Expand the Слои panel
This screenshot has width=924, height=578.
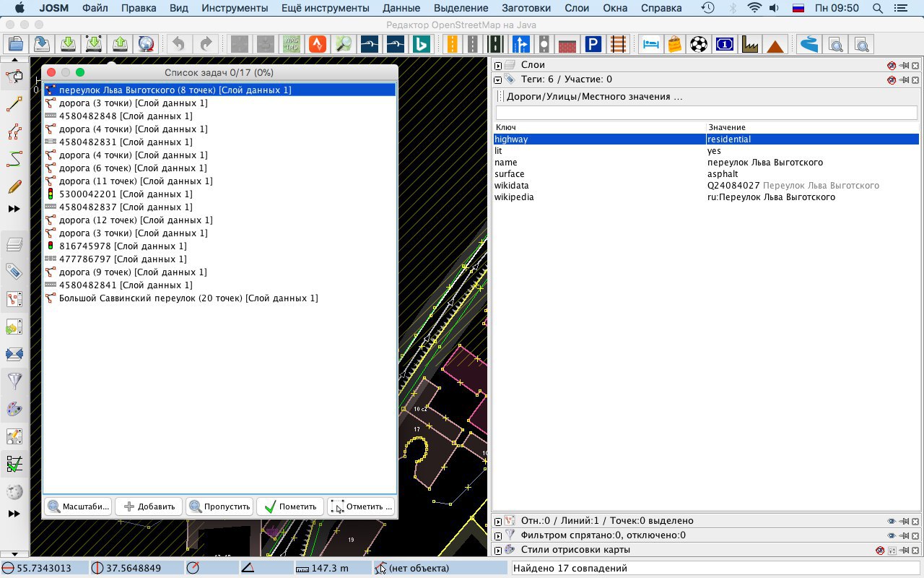click(498, 65)
